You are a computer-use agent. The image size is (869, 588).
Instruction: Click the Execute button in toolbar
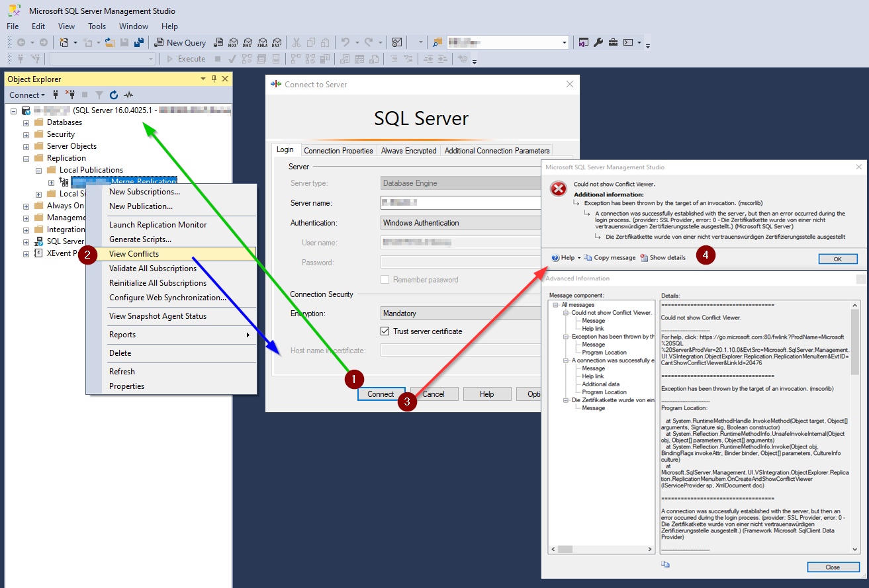186,59
